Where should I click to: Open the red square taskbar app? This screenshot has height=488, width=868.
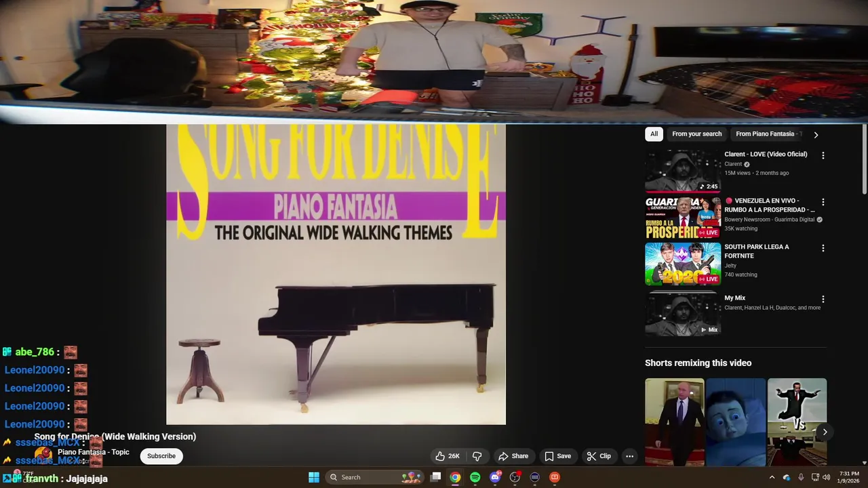[554, 477]
